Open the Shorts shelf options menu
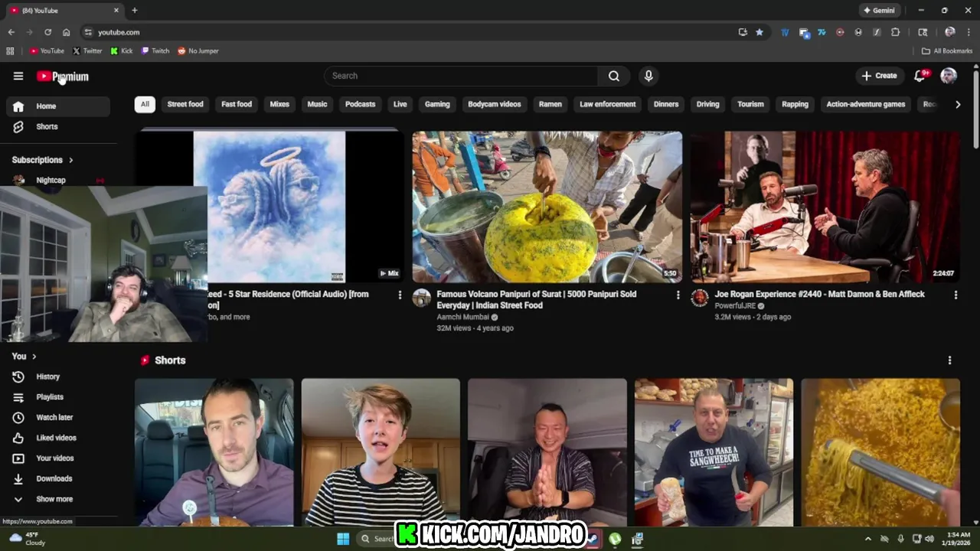This screenshot has width=980, height=551. pyautogui.click(x=949, y=360)
